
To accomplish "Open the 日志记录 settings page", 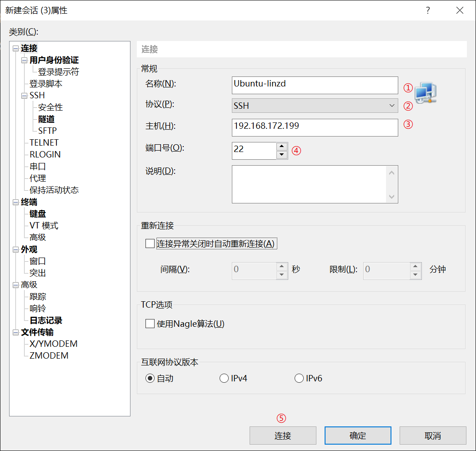I will [45, 320].
